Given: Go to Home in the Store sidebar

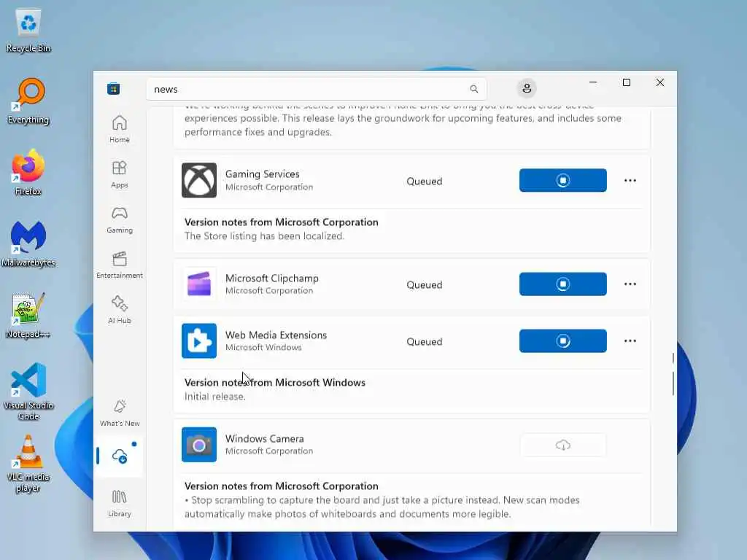Looking at the screenshot, I should coord(120,129).
